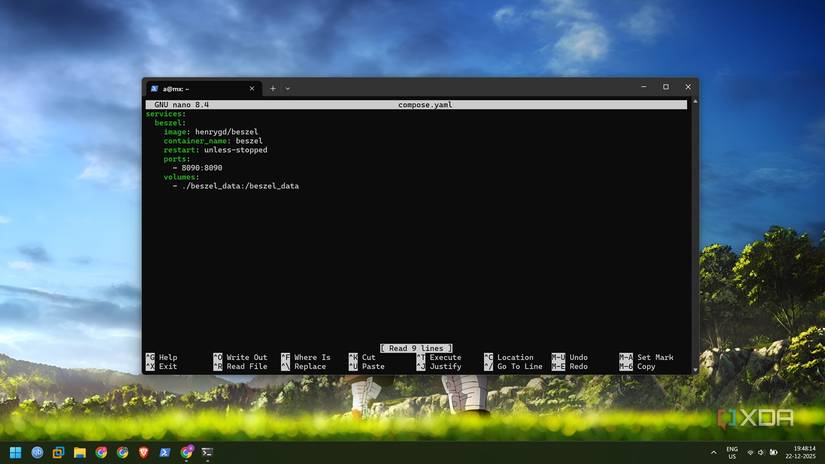Click the ^X Exit shortcut label
The width and height of the screenshot is (825, 464).
[x=162, y=366]
